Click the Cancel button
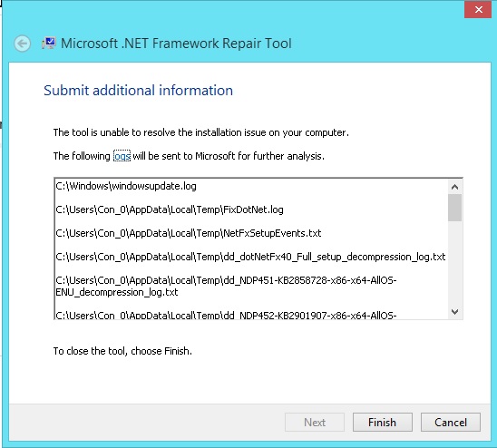This screenshot has height=448, width=497. 451,422
